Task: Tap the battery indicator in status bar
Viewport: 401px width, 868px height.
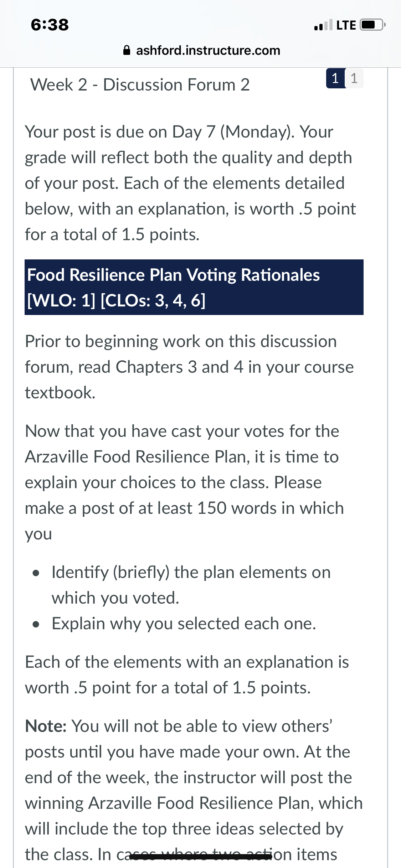Action: click(373, 25)
